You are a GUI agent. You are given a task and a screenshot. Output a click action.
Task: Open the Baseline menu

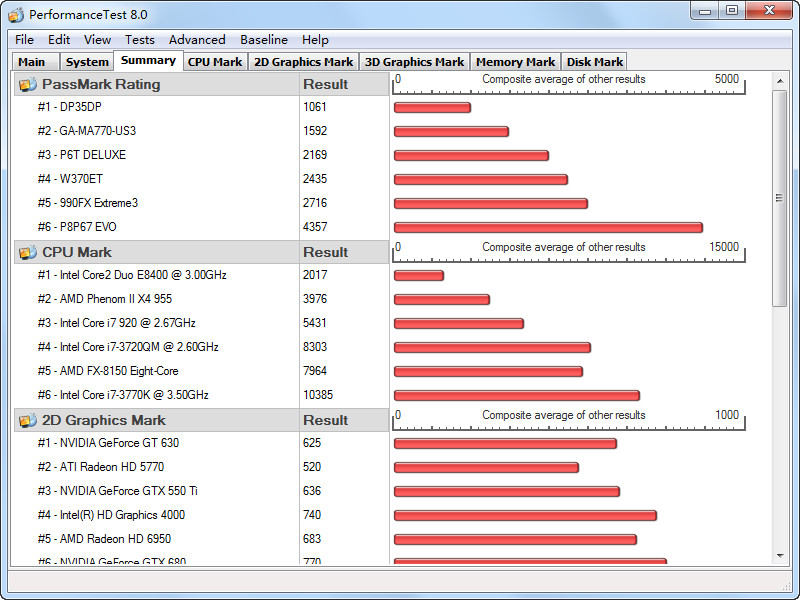[264, 40]
